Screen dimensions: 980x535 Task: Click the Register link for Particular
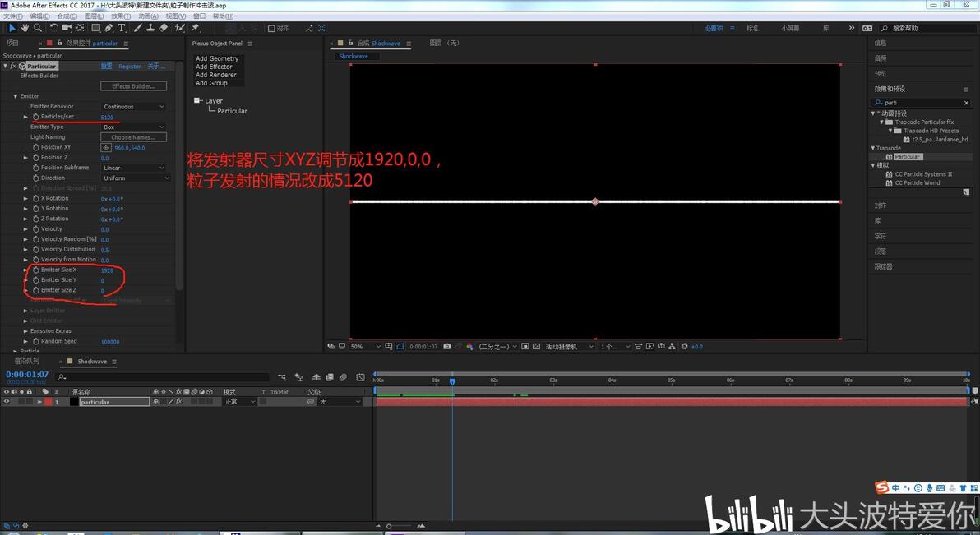click(x=129, y=67)
